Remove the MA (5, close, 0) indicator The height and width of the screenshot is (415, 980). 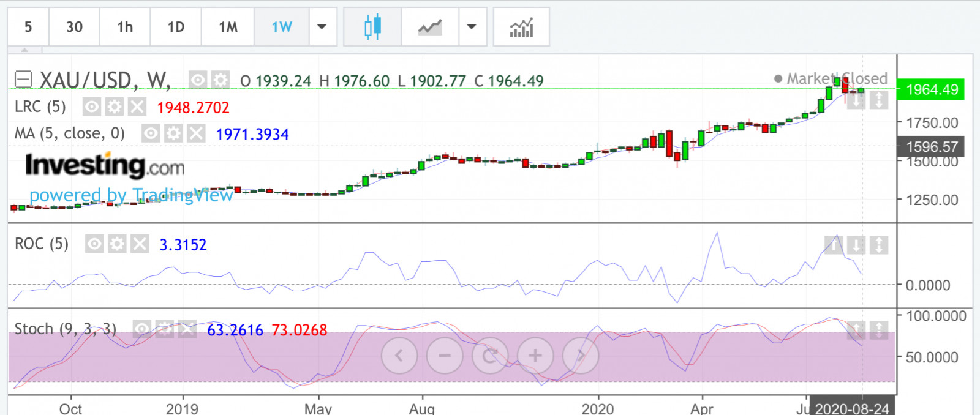pyautogui.click(x=196, y=133)
